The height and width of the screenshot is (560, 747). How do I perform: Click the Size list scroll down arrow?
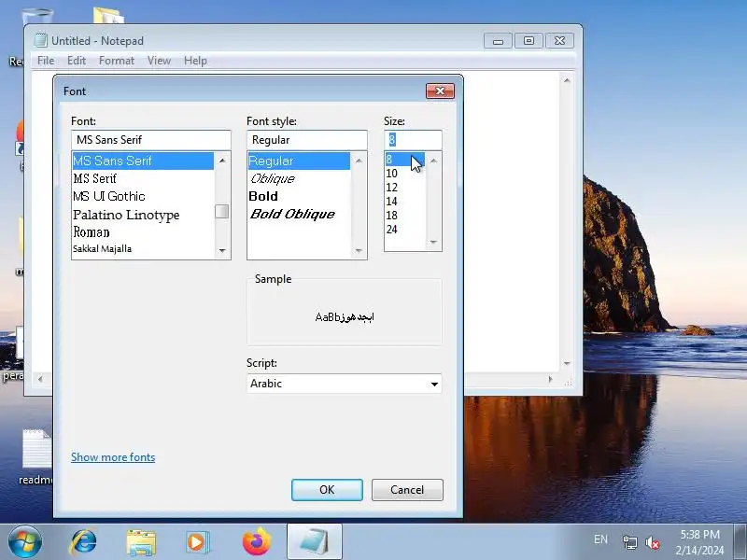click(433, 243)
